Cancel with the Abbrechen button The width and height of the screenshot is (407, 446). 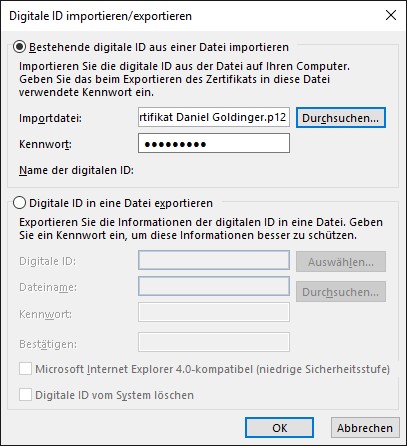point(365,428)
